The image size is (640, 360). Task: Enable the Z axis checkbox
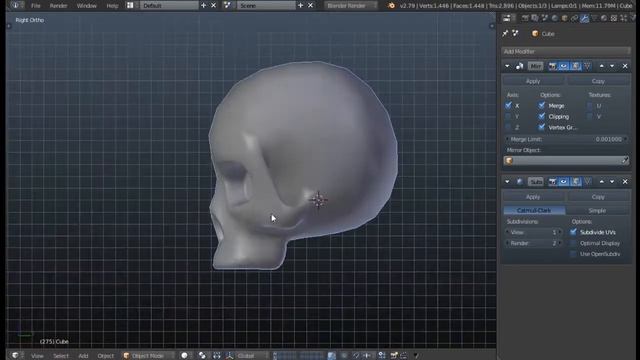[509, 127]
